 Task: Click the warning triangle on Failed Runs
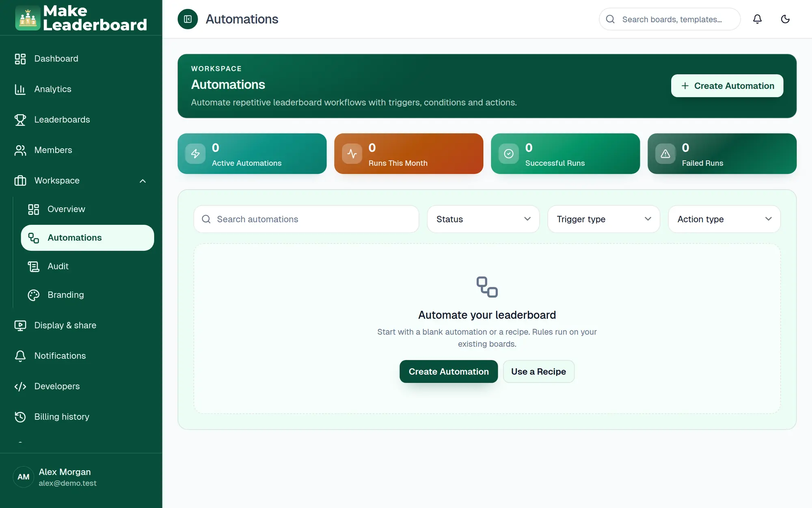click(x=665, y=154)
